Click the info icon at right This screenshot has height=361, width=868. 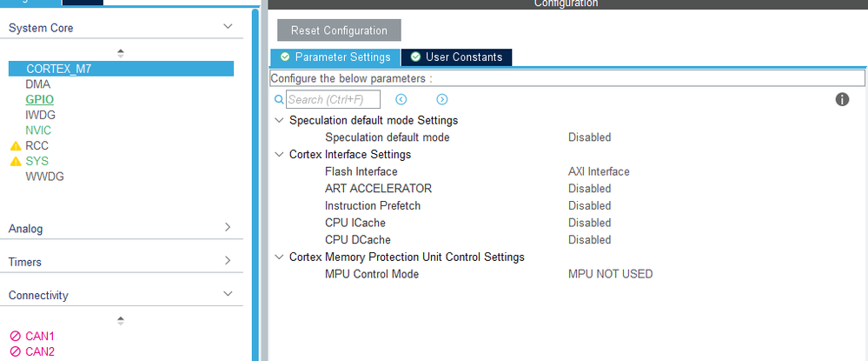pyautogui.click(x=842, y=100)
